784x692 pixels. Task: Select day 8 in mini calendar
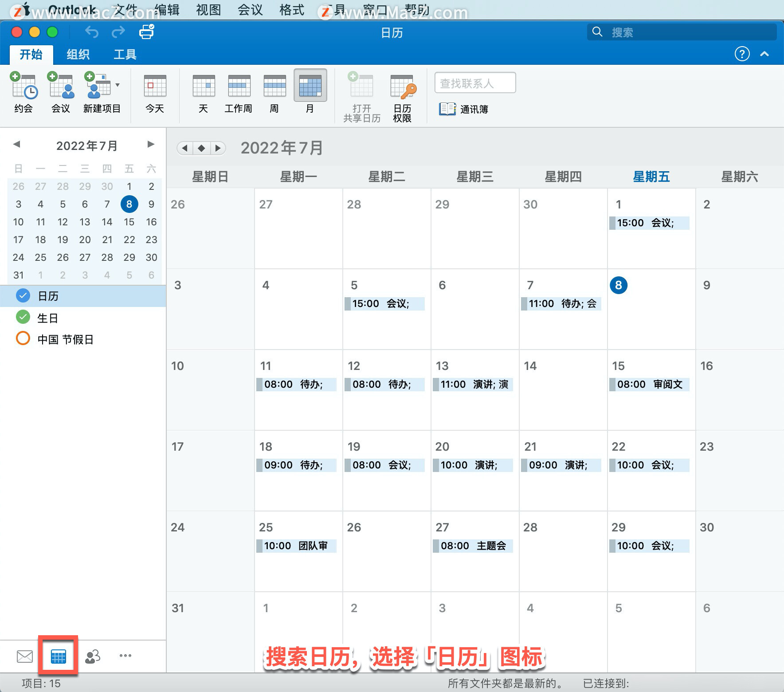[129, 204]
